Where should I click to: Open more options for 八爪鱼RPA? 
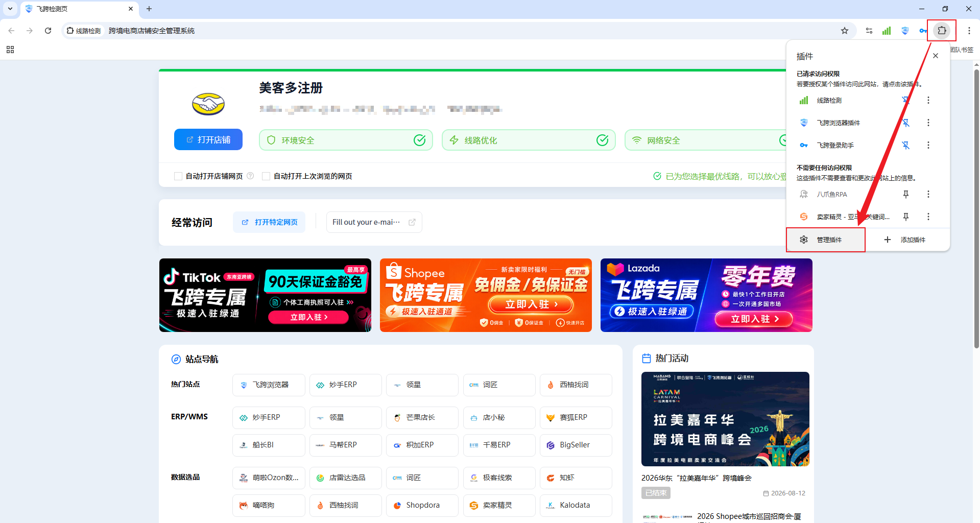pyautogui.click(x=928, y=195)
